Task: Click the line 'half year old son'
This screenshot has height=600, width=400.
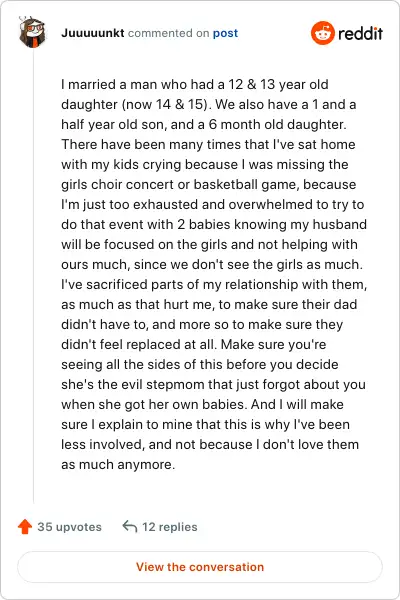Action: pyautogui.click(x=204, y=124)
